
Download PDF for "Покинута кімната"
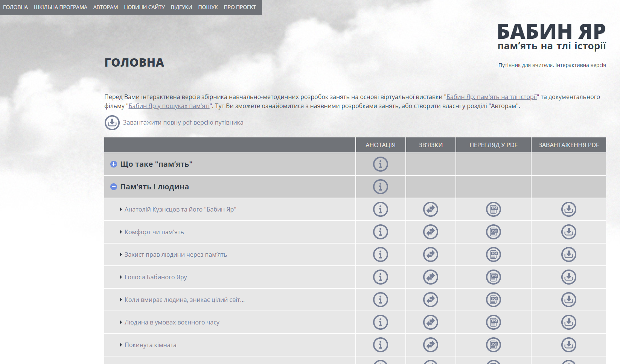coord(568,345)
